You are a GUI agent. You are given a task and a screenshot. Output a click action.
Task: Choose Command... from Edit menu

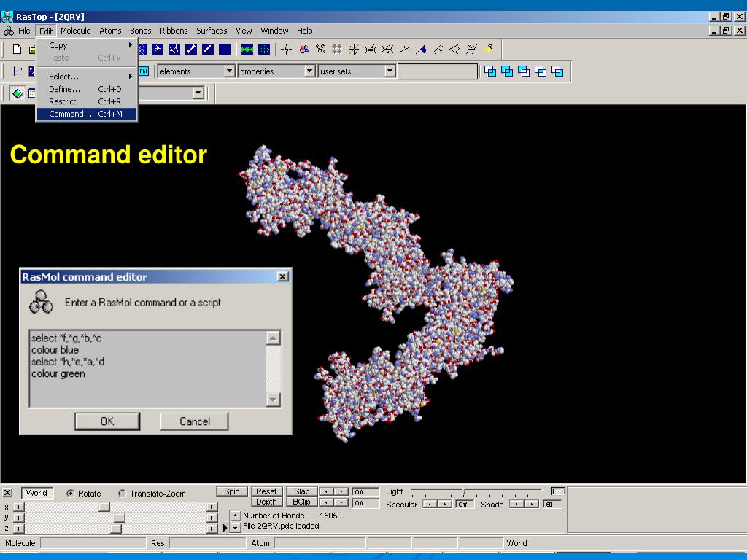(x=87, y=114)
